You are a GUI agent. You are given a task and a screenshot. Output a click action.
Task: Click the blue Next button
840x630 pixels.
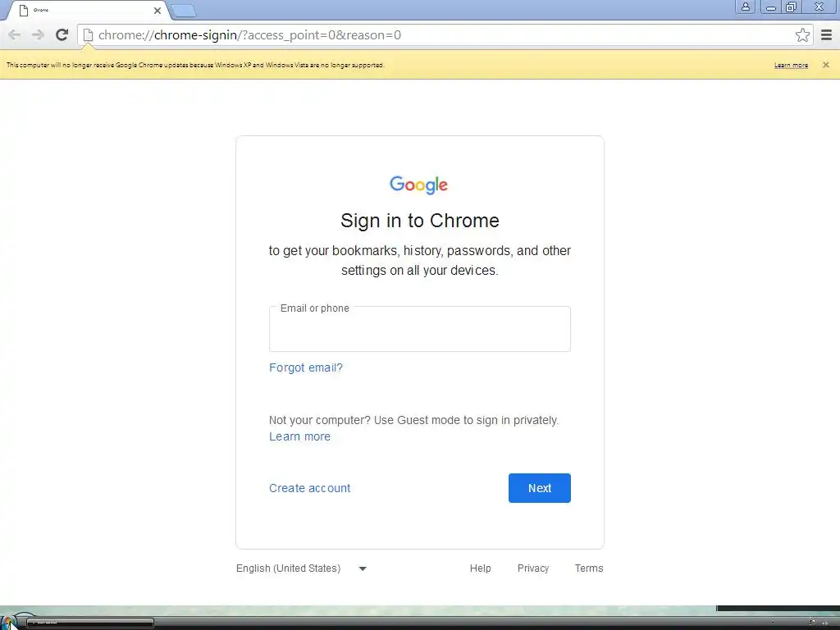pos(540,488)
